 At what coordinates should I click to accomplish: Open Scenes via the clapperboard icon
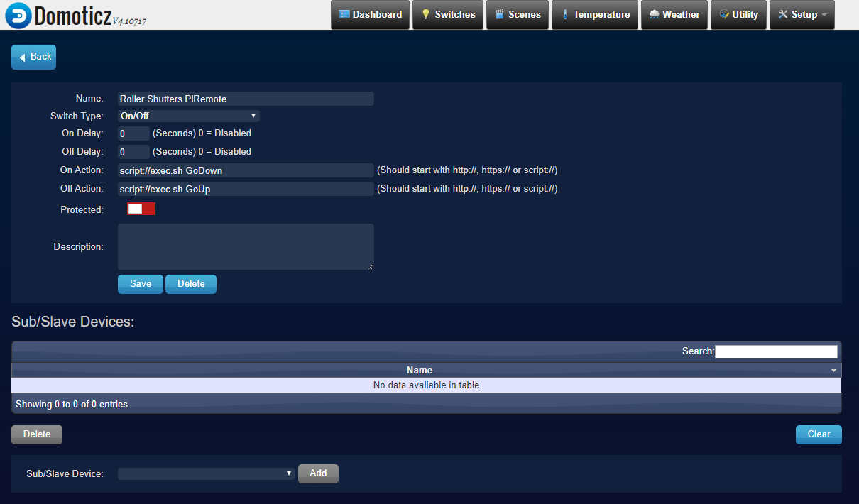[500, 15]
